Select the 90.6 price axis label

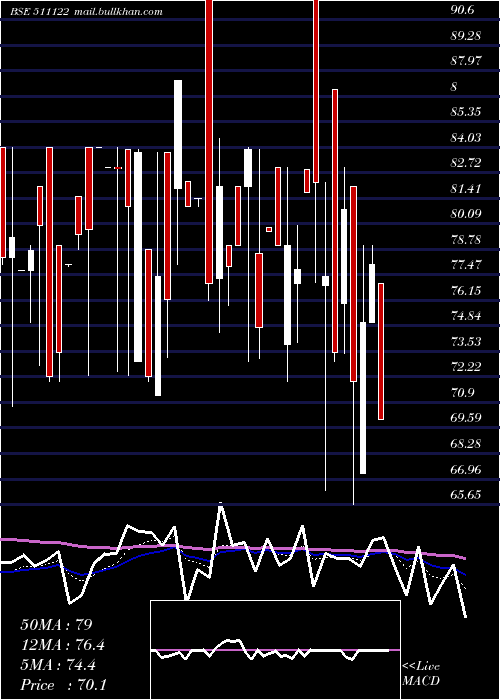click(x=462, y=10)
